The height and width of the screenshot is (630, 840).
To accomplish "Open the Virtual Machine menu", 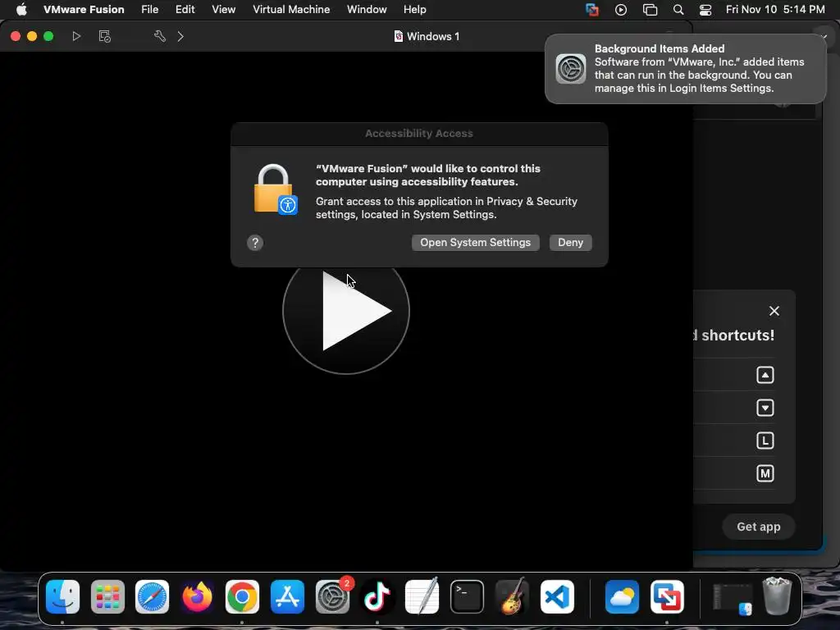I will point(291,9).
